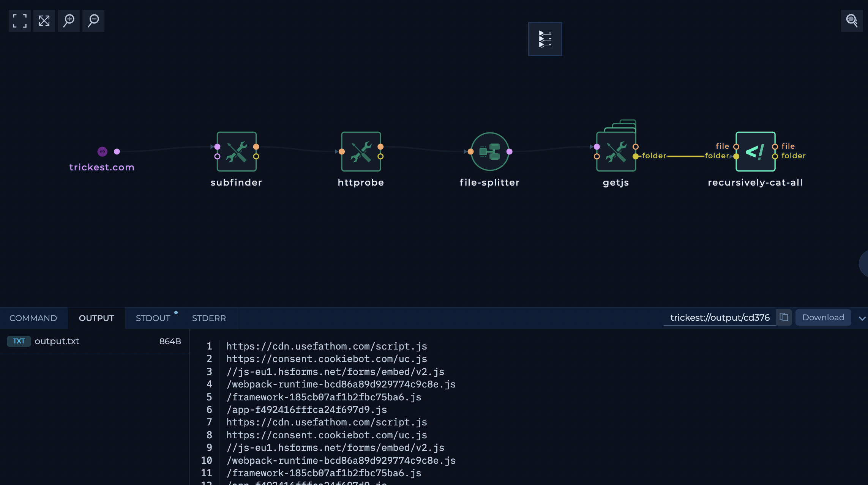The image size is (868, 485).
Task: Open the STDERR tab
Action: point(209,318)
